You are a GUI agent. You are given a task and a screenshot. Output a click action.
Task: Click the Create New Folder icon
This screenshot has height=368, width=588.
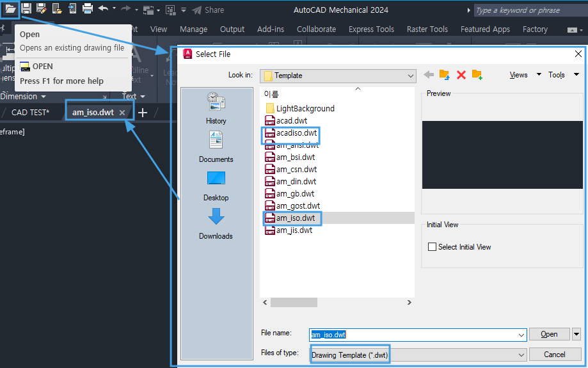click(x=477, y=75)
